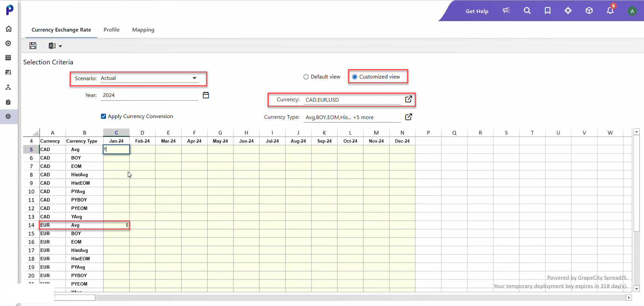This screenshot has width=644, height=306.
Task: Open the target circle sidebar icon
Action: coord(8,43)
